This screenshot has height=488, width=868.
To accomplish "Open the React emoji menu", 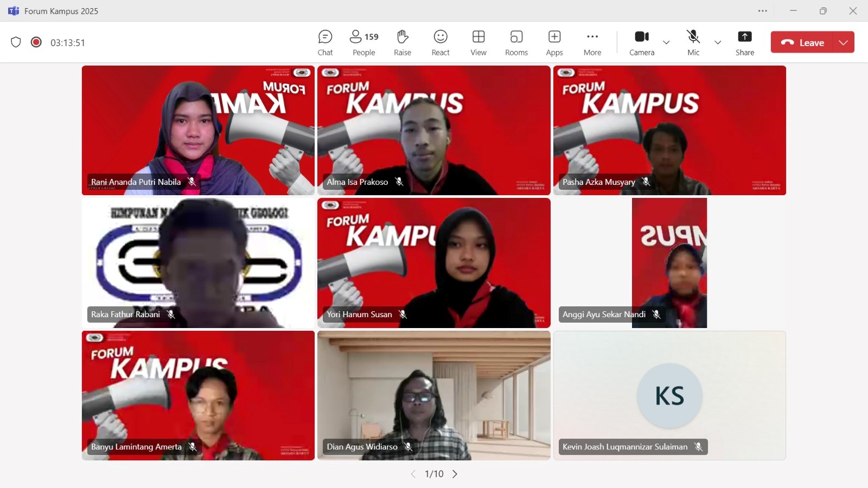I will (x=441, y=43).
